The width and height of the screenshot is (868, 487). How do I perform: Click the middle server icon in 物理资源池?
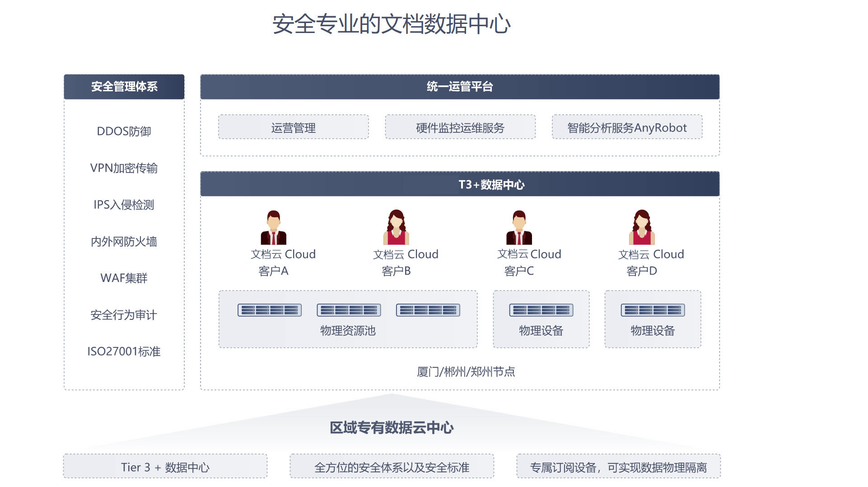coord(349,310)
